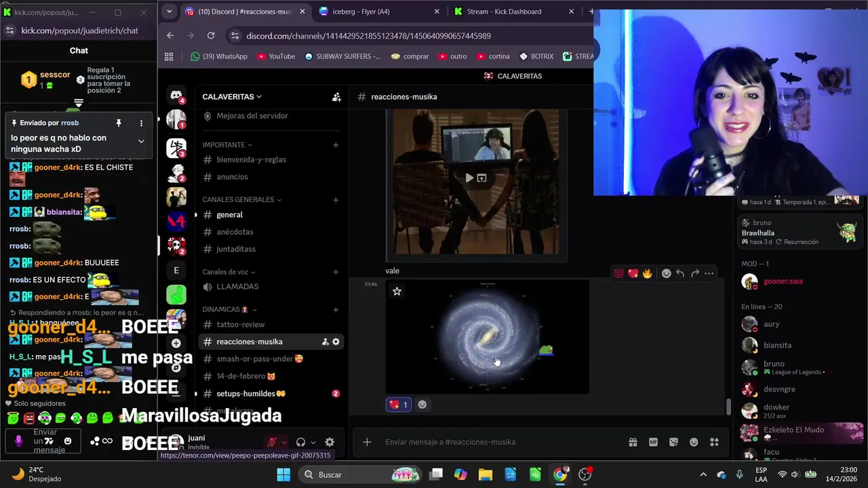The height and width of the screenshot is (488, 868).
Task: Open the server with letter E icon
Action: pos(176,270)
